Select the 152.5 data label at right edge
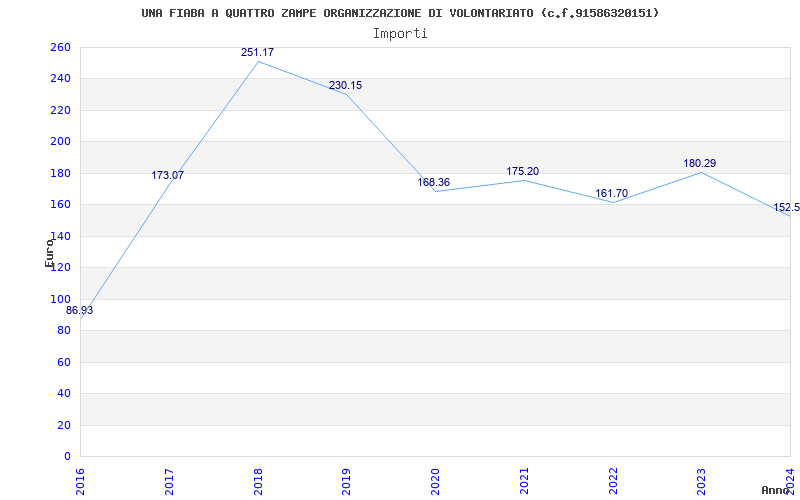800x500 pixels. pos(786,207)
